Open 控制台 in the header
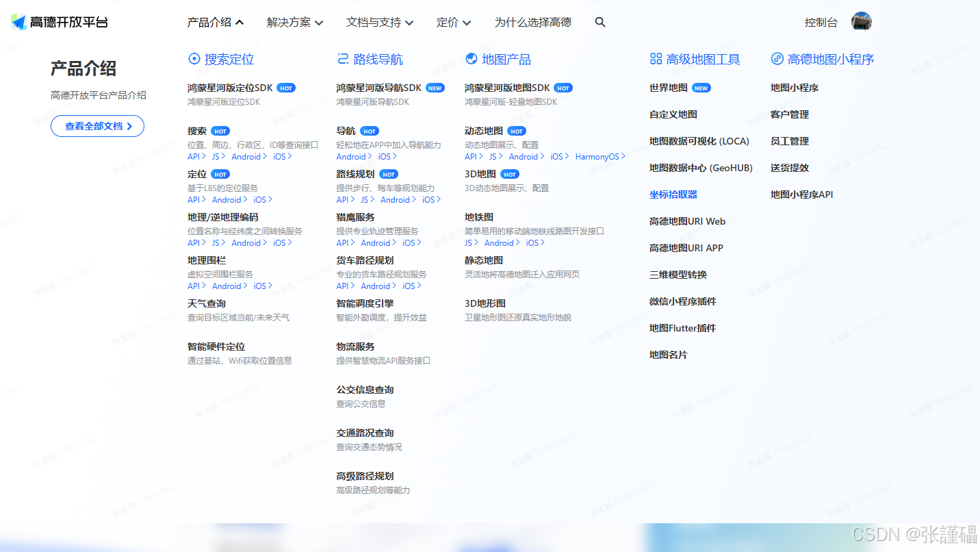Image resolution: width=980 pixels, height=552 pixels. click(x=821, y=22)
